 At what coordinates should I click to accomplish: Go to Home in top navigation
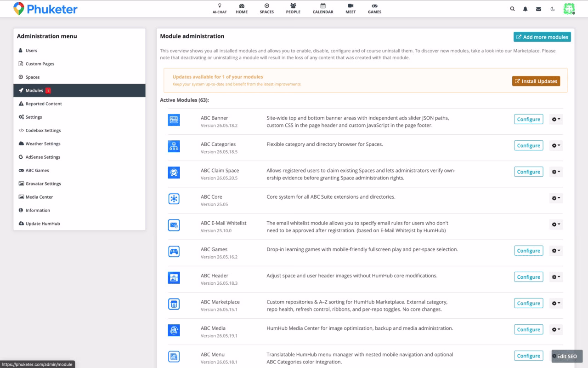point(242,9)
